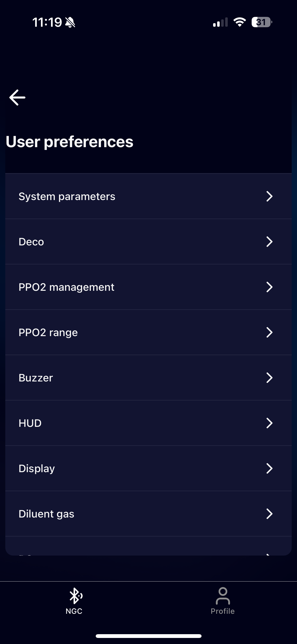Tap the Wi-Fi status icon

[240, 22]
